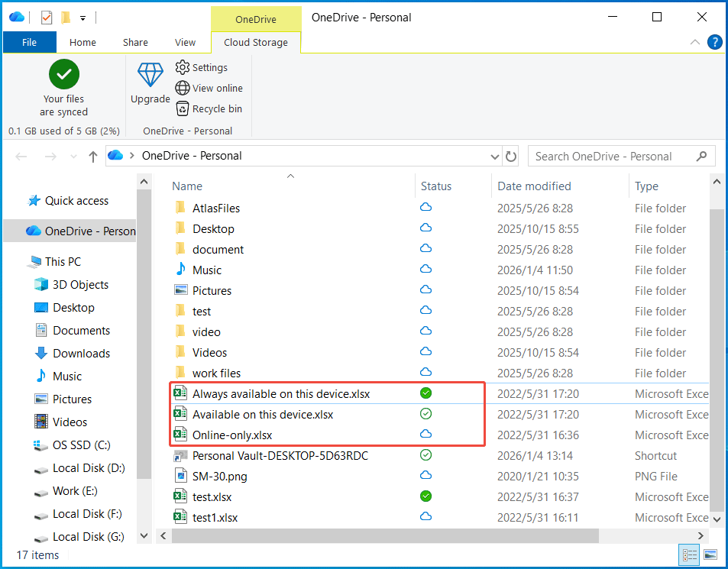Switch to Details view layout icon
This screenshot has width=728, height=569.
690,555
